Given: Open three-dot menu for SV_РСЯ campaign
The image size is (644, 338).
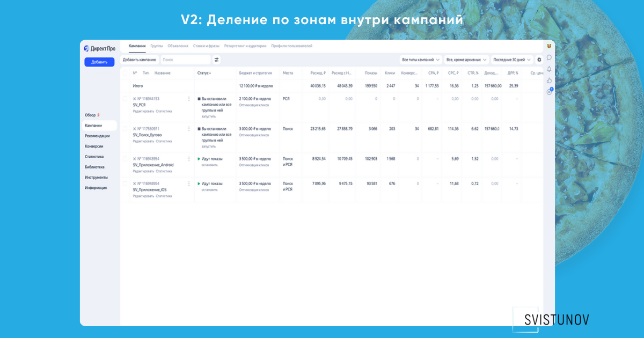Looking at the screenshot, I should [189, 99].
